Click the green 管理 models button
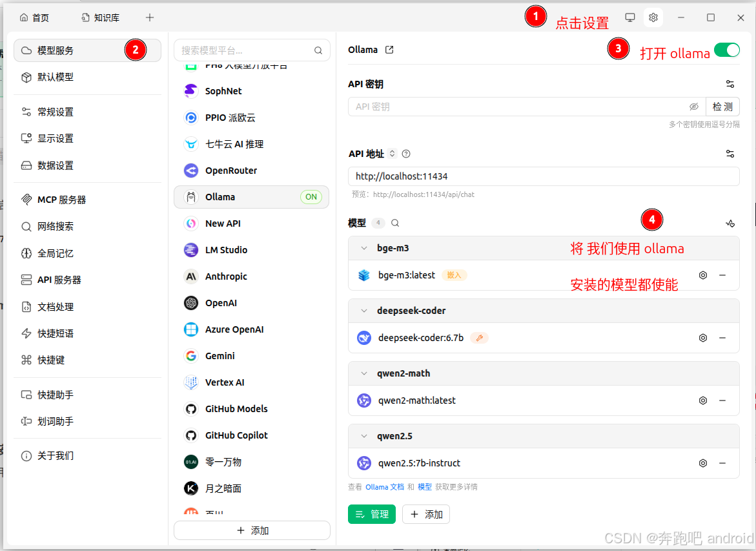Image resolution: width=756 pixels, height=551 pixels. click(x=372, y=514)
